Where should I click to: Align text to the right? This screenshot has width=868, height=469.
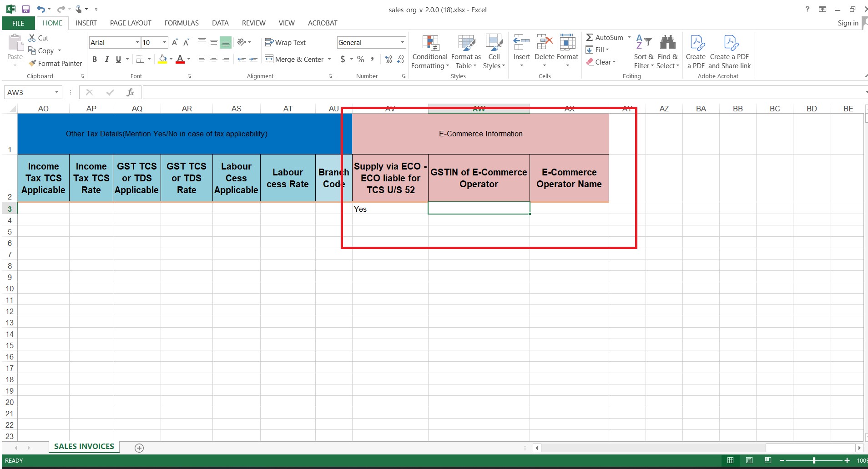tap(226, 59)
